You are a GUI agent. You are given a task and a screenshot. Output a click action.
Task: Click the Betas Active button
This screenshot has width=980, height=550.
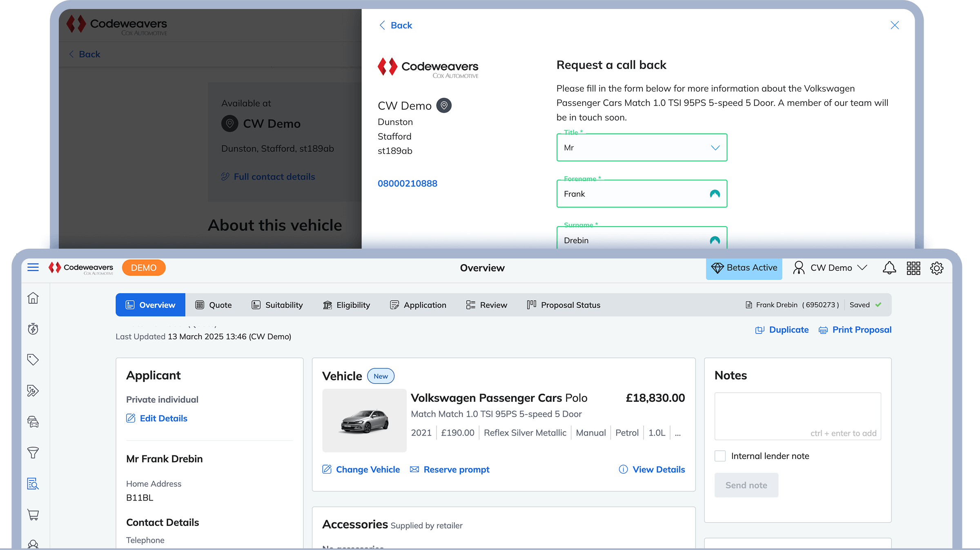click(x=744, y=268)
